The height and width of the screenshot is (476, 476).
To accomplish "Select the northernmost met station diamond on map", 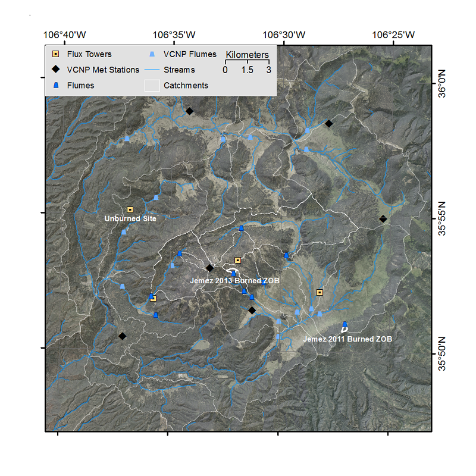I will (x=189, y=111).
